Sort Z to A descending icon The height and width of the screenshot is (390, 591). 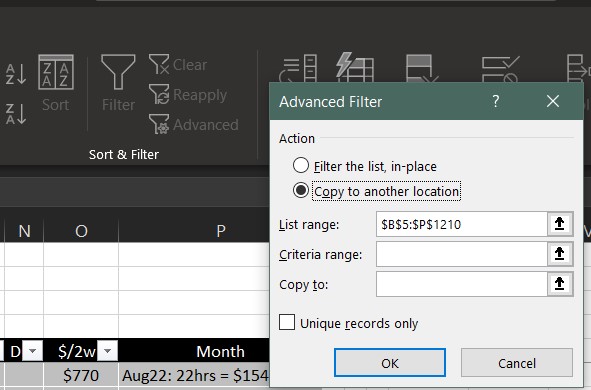(x=16, y=114)
